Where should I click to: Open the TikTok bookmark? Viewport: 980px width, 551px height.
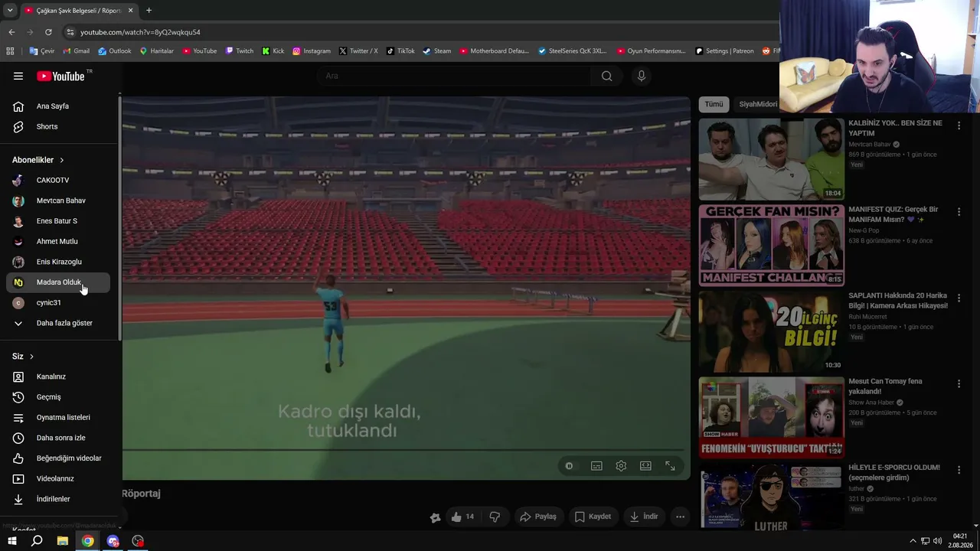click(400, 51)
